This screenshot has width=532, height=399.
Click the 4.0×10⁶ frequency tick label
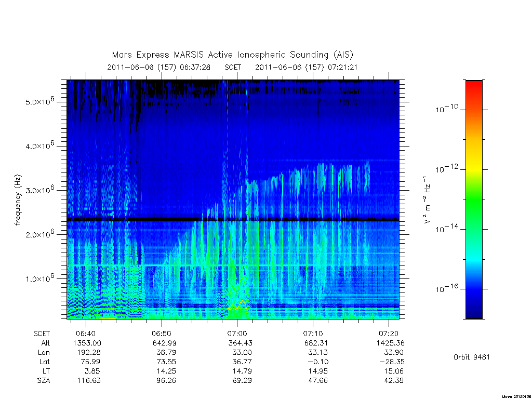[39, 145]
